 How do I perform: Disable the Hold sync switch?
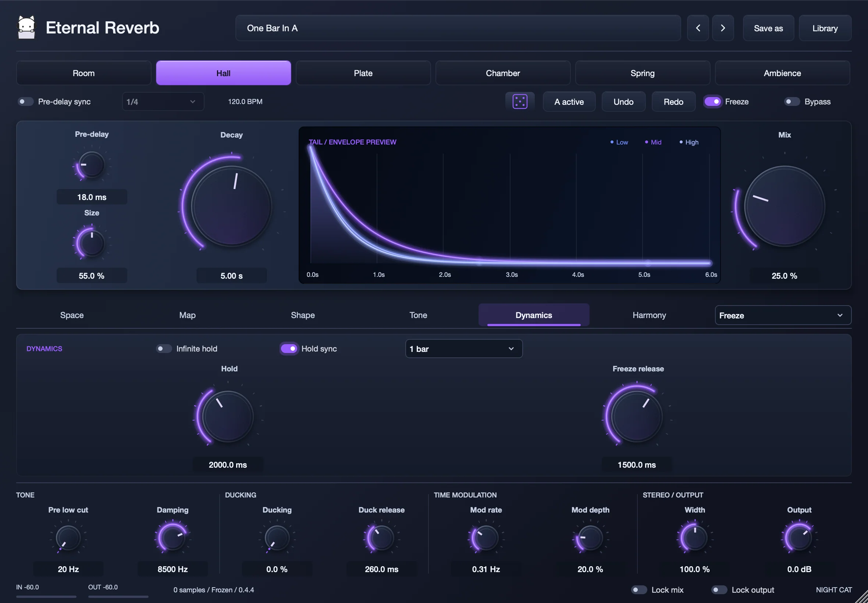[x=289, y=349]
